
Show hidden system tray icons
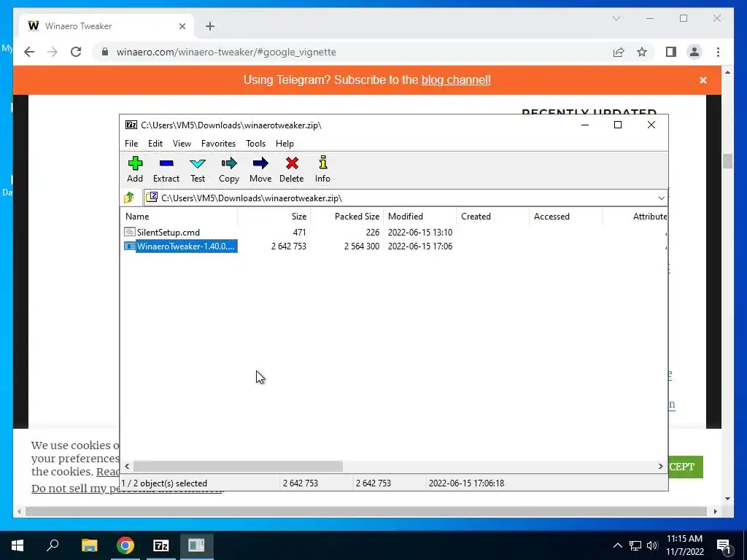click(617, 545)
